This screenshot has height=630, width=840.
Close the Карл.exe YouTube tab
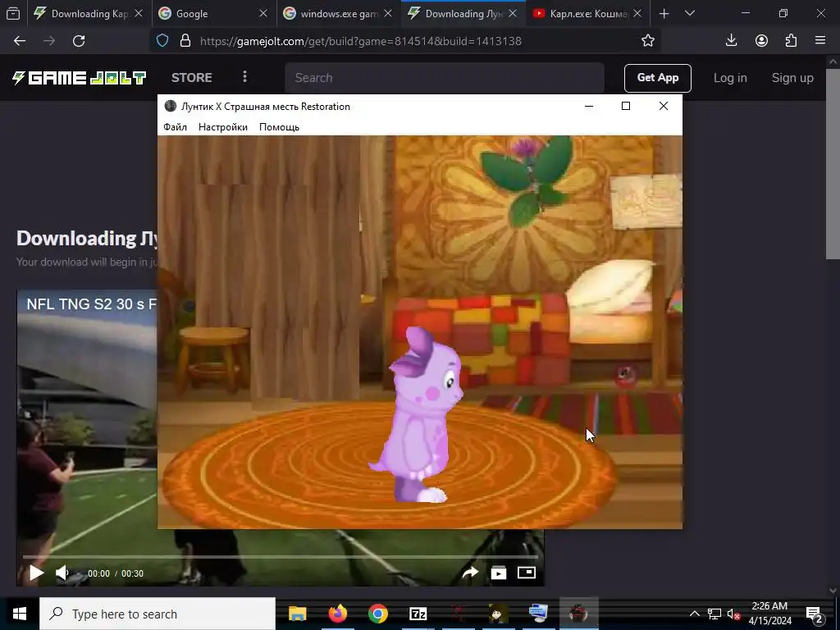pos(637,13)
